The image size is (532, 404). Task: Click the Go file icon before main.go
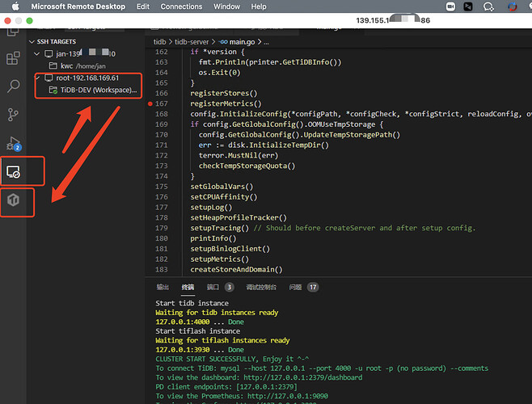point(223,42)
